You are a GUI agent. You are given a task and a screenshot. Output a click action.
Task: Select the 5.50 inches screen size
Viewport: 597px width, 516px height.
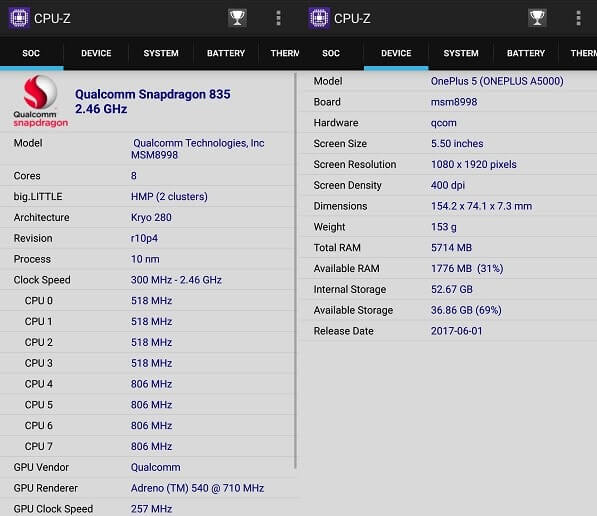pos(457,144)
